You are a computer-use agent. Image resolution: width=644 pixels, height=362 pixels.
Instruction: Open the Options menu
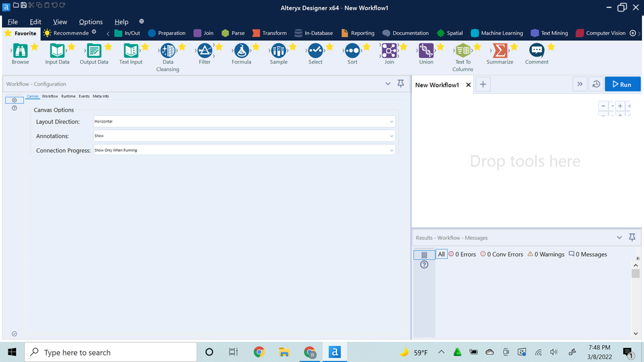(x=91, y=22)
